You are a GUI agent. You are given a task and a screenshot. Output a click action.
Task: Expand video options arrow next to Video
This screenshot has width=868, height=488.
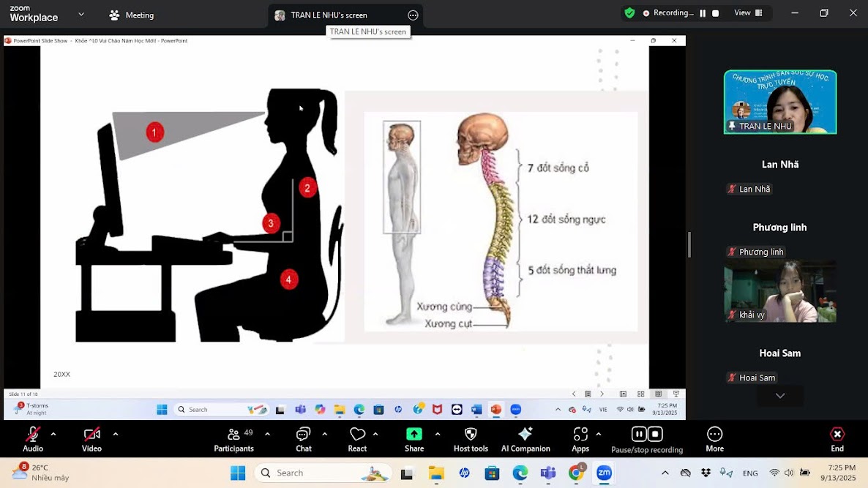coord(116,434)
